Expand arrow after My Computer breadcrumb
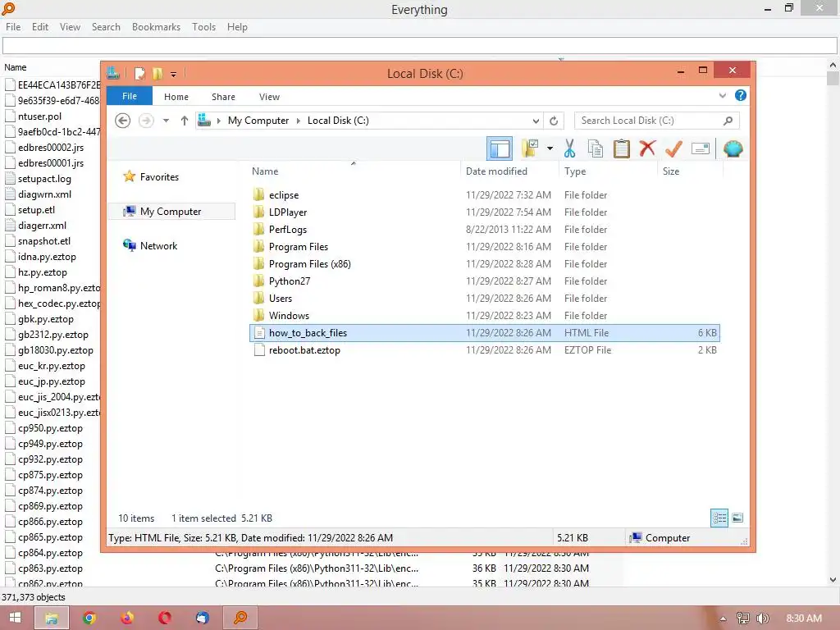Image resolution: width=840 pixels, height=630 pixels. point(299,121)
